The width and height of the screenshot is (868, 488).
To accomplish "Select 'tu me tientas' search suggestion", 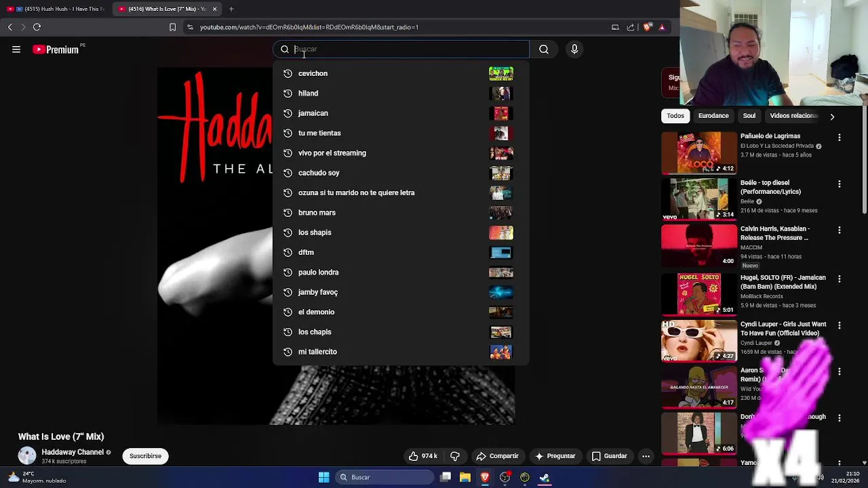I will [x=400, y=133].
